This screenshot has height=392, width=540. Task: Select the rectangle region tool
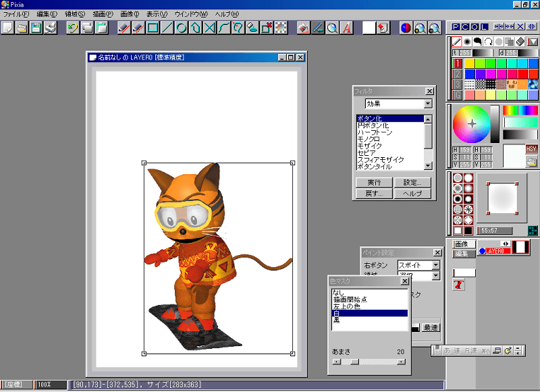(153, 28)
